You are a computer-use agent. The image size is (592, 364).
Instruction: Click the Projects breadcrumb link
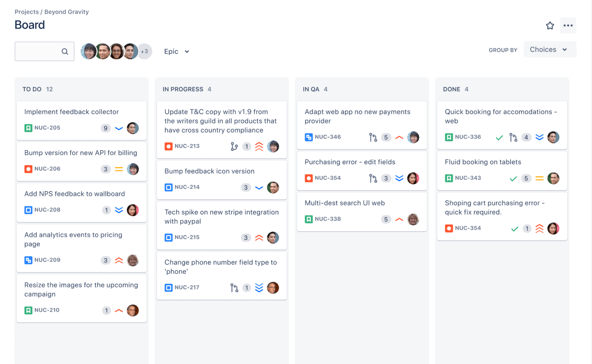27,12
